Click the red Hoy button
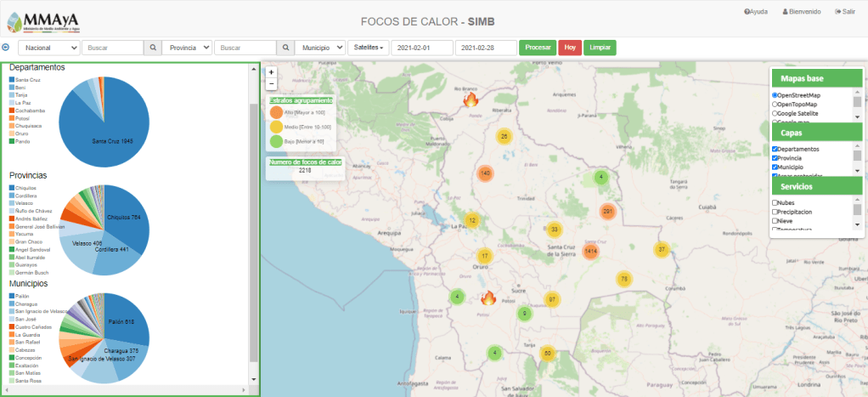The width and height of the screenshot is (868, 397). [x=570, y=48]
